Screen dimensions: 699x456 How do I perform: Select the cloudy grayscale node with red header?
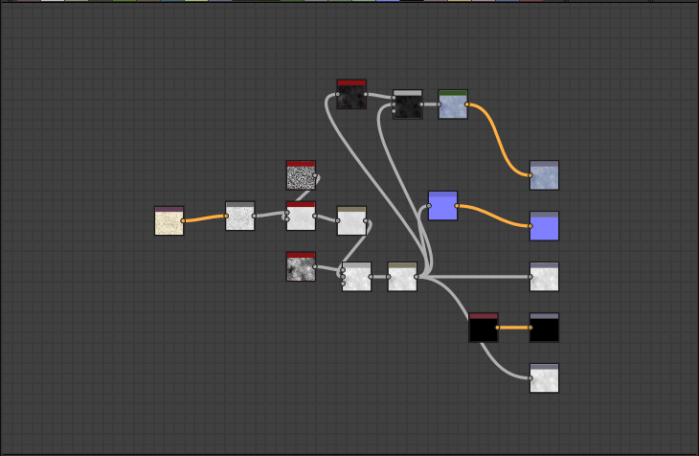300,267
